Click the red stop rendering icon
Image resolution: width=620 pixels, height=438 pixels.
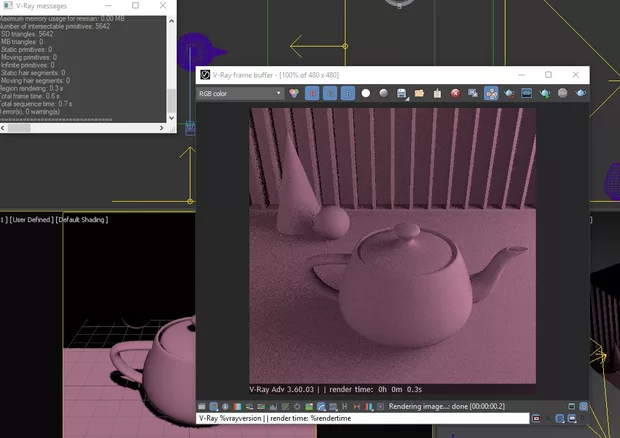[456, 93]
